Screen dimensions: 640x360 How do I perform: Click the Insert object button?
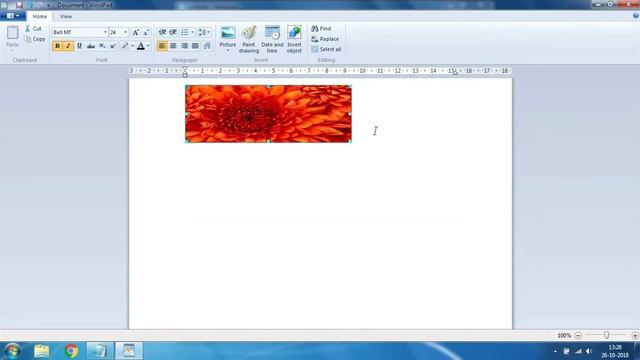(294, 39)
